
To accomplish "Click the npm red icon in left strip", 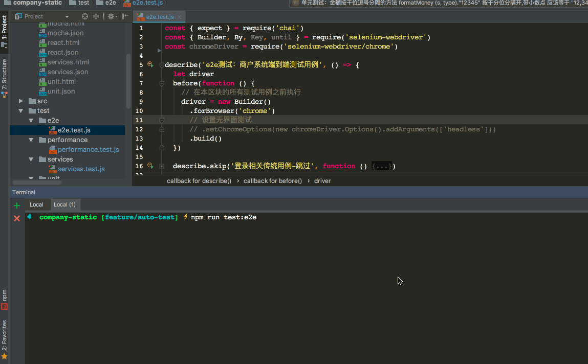I will 4,307.
